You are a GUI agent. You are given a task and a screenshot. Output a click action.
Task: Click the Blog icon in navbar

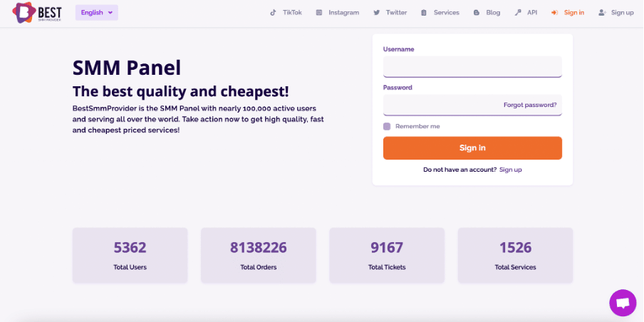pyautogui.click(x=477, y=13)
